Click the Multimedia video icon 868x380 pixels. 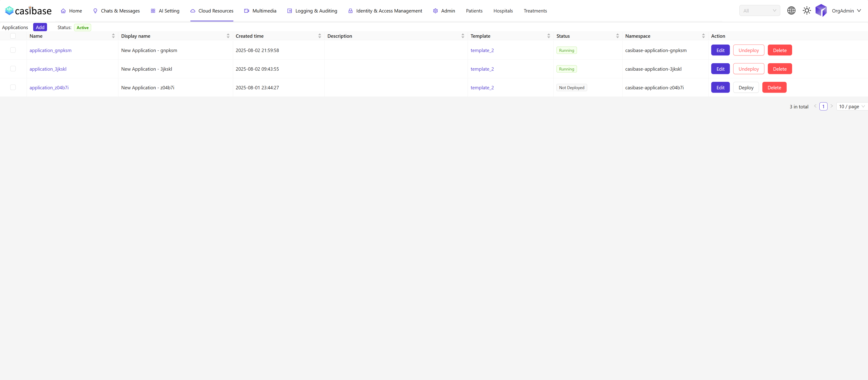pyautogui.click(x=246, y=10)
